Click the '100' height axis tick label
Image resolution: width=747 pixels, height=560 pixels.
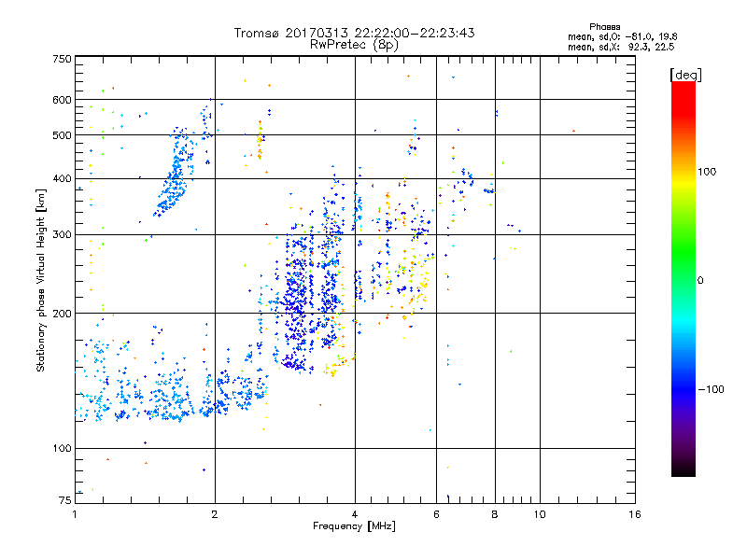(x=63, y=449)
